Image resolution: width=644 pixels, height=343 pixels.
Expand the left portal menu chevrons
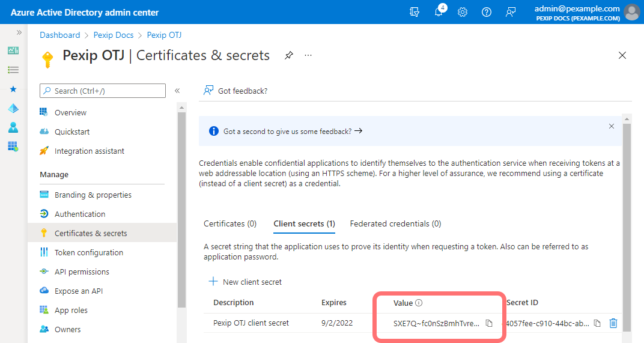pos(19,32)
